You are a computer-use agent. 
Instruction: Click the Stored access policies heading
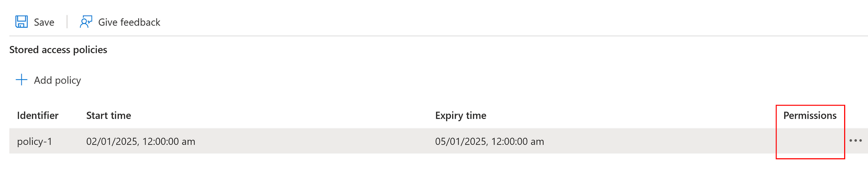(58, 50)
